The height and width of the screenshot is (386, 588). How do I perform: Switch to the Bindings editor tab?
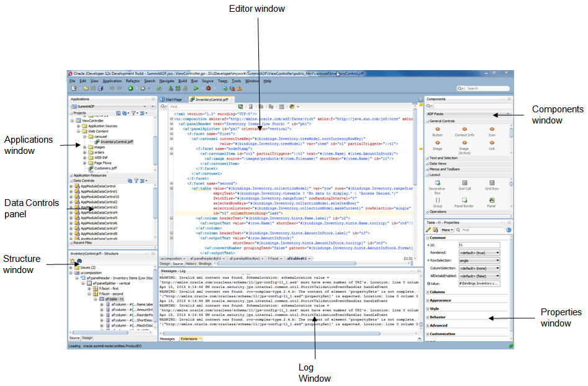[205, 264]
